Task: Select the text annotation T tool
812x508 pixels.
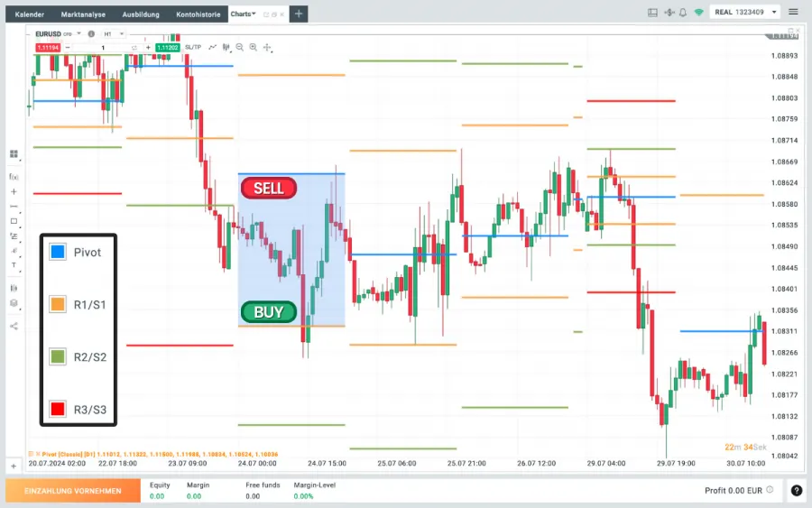Action: click(x=14, y=265)
